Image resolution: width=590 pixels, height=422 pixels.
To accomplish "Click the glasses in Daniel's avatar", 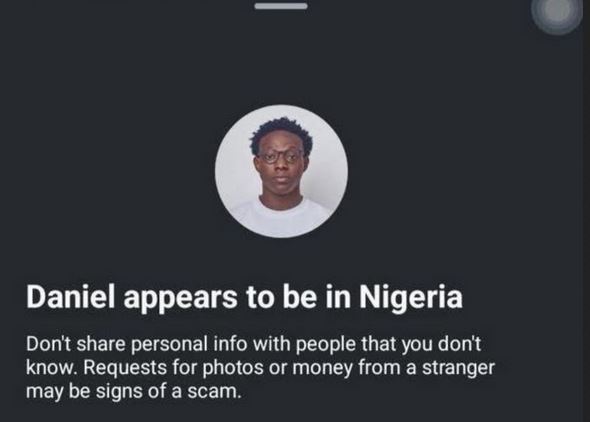I will click(280, 156).
